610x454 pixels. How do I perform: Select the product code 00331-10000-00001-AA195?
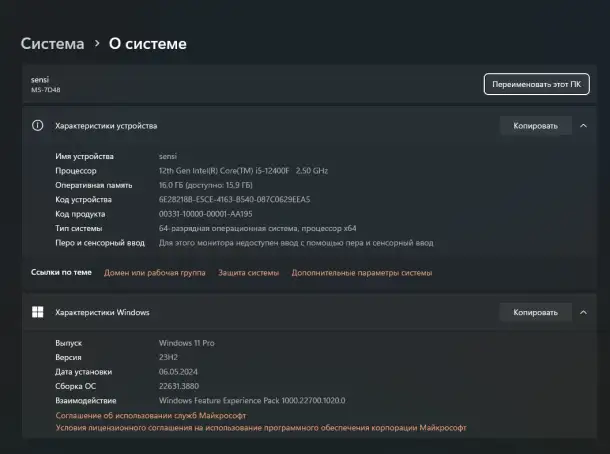(x=205, y=214)
